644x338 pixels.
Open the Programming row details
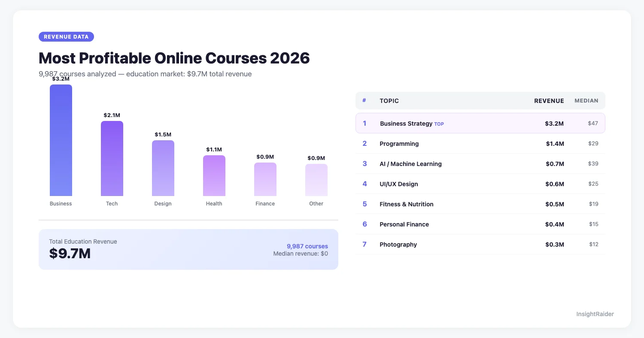[480, 143]
